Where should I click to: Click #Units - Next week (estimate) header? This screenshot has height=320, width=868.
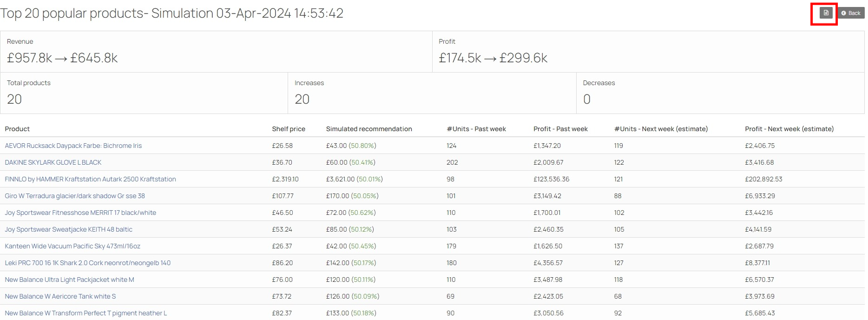click(x=661, y=129)
